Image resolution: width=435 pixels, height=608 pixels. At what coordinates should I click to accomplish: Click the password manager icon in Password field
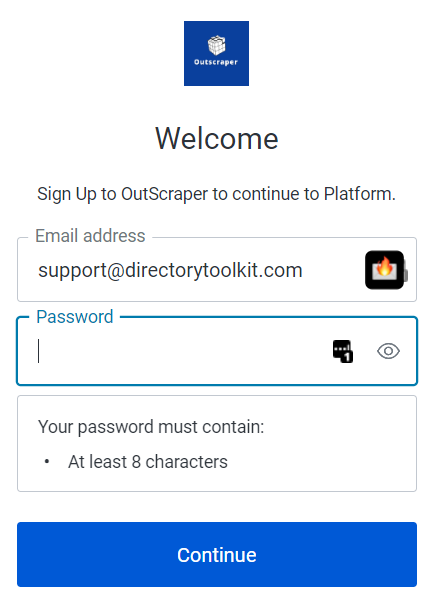point(343,351)
